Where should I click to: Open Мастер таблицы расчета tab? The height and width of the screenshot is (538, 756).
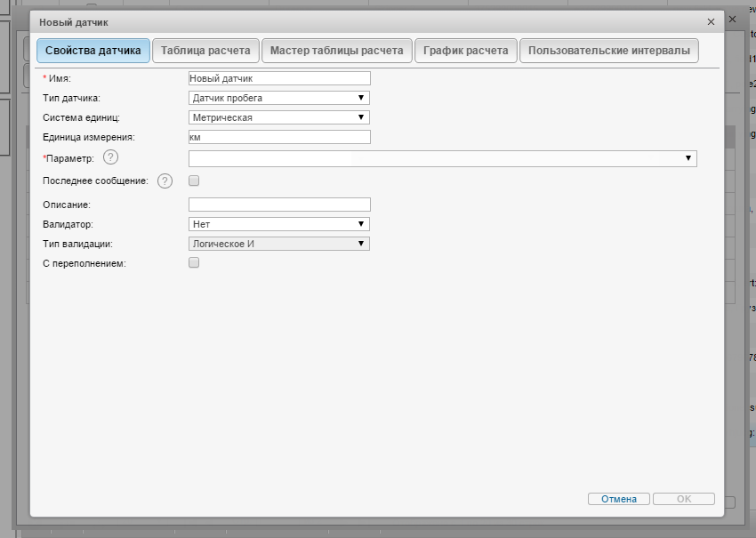[x=337, y=51]
